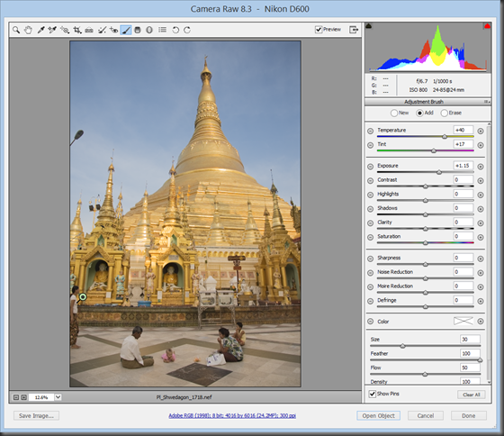504x436 pixels.
Task: Activate the Targeted Adjustment tool
Action: point(65,30)
